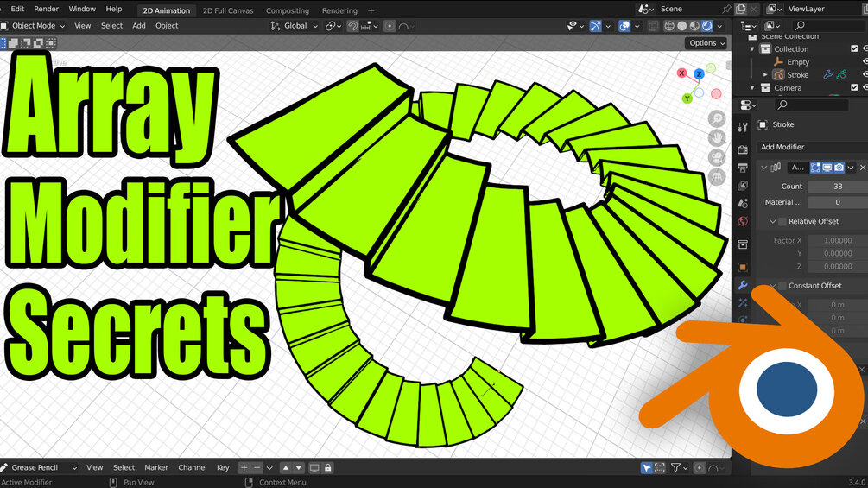This screenshot has height=488, width=868.
Task: Switch to rendered viewport shading
Action: click(707, 26)
